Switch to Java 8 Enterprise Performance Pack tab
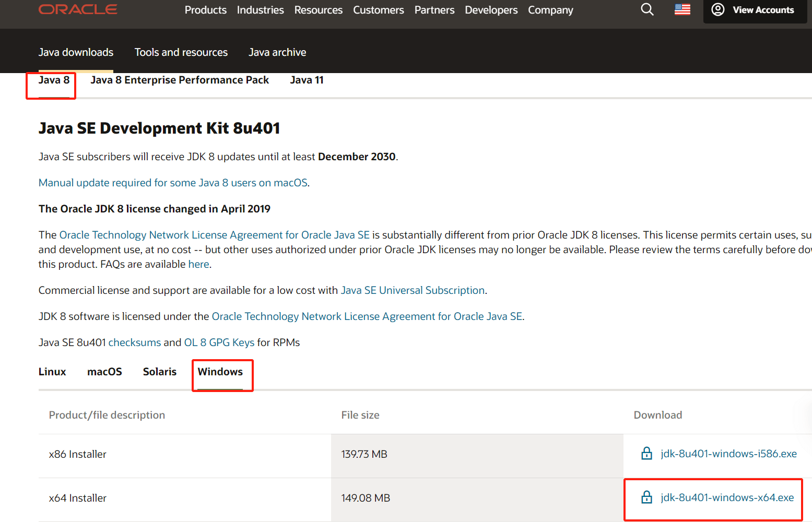Screen dimensions: 812x522 [x=180, y=80]
